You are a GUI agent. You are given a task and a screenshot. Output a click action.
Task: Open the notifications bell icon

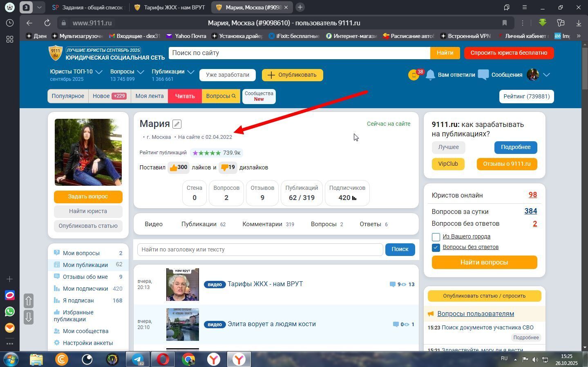pos(430,75)
